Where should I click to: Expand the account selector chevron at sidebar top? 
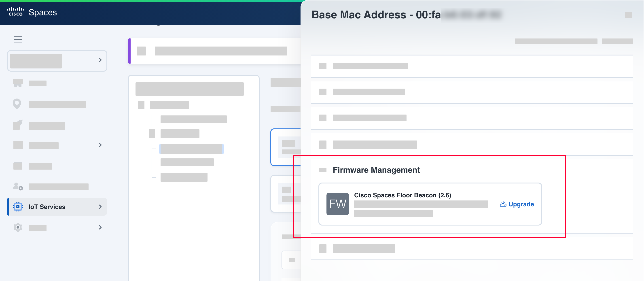click(x=100, y=60)
